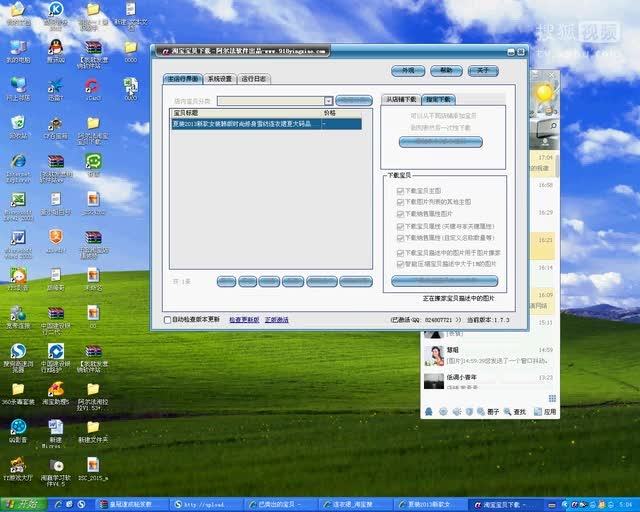This screenshot has width=640, height=512.
Task: Click the large download button in 下载宝贝 group
Action: tap(444, 281)
